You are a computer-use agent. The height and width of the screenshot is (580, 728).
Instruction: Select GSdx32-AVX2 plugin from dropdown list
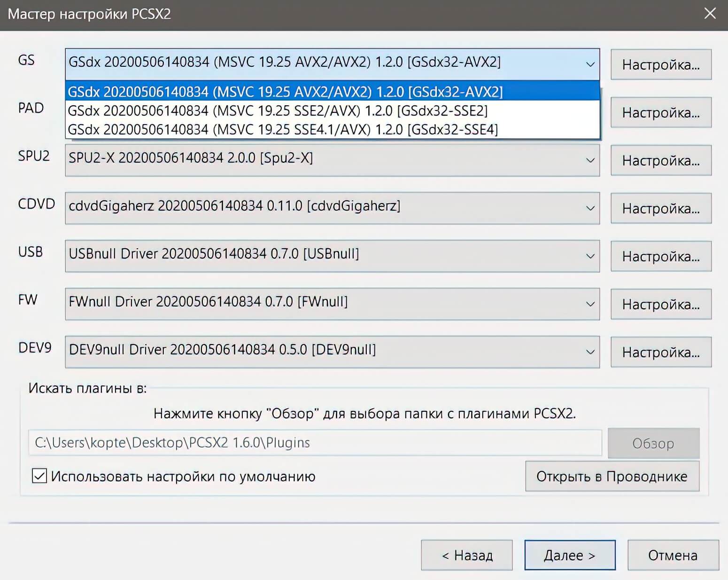point(333,92)
